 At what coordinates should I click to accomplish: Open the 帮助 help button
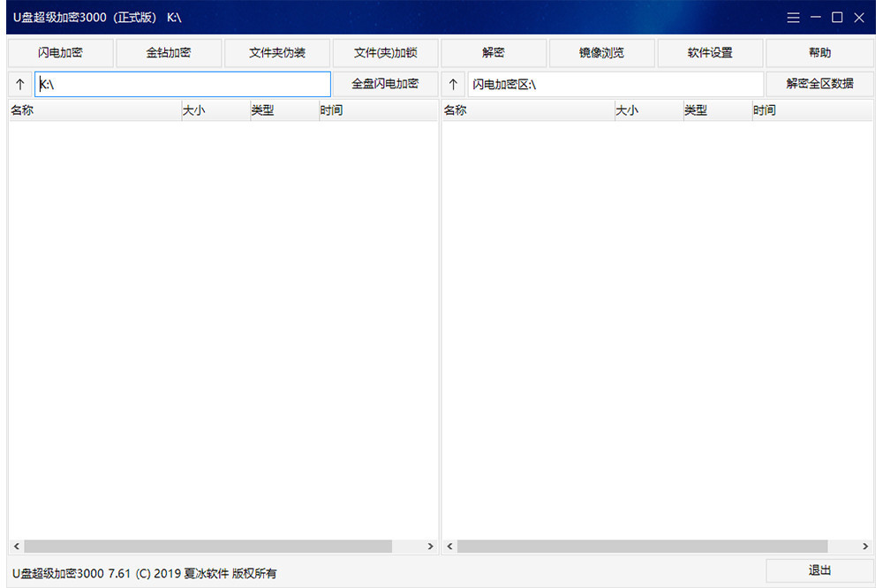click(x=819, y=53)
